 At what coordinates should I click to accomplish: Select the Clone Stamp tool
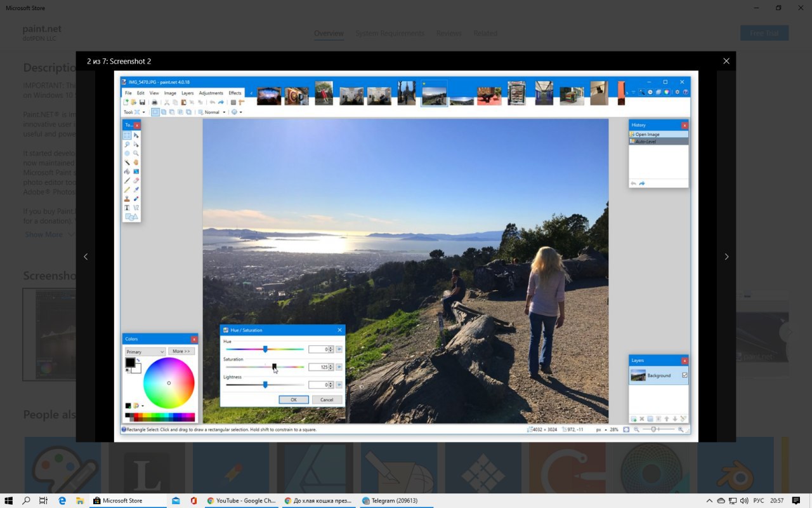[x=127, y=199]
